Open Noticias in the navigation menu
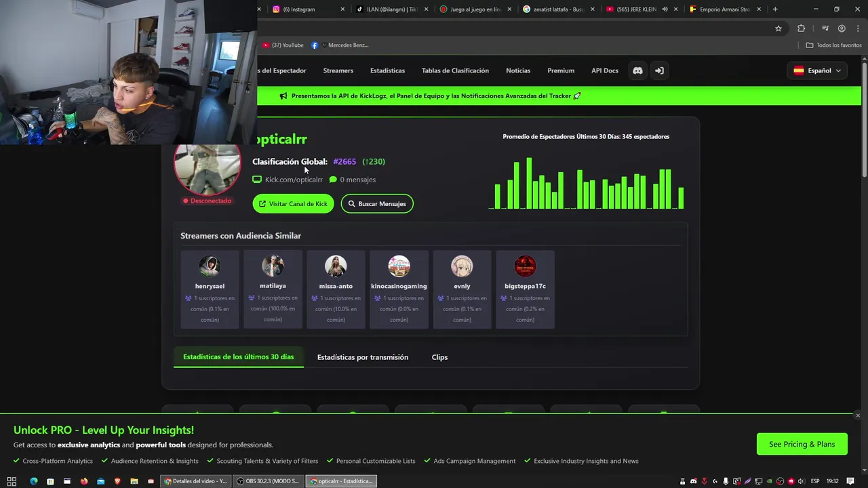The width and height of the screenshot is (868, 488). (x=518, y=70)
